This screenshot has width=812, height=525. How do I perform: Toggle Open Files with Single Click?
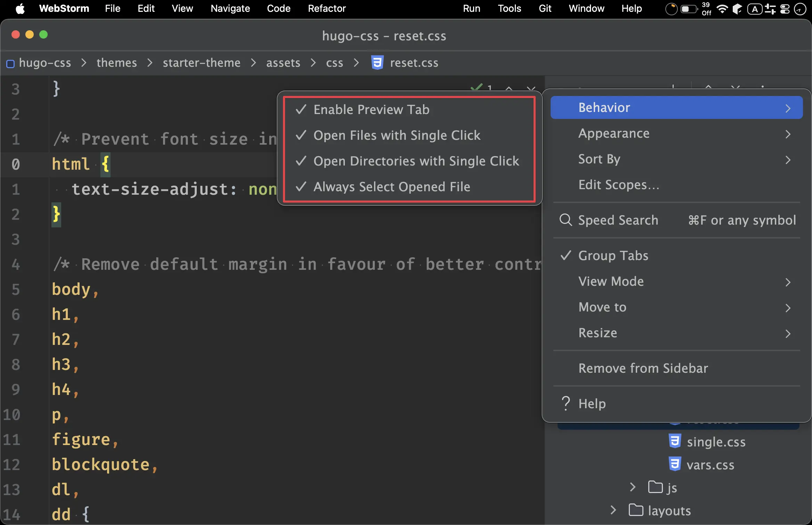(x=397, y=135)
